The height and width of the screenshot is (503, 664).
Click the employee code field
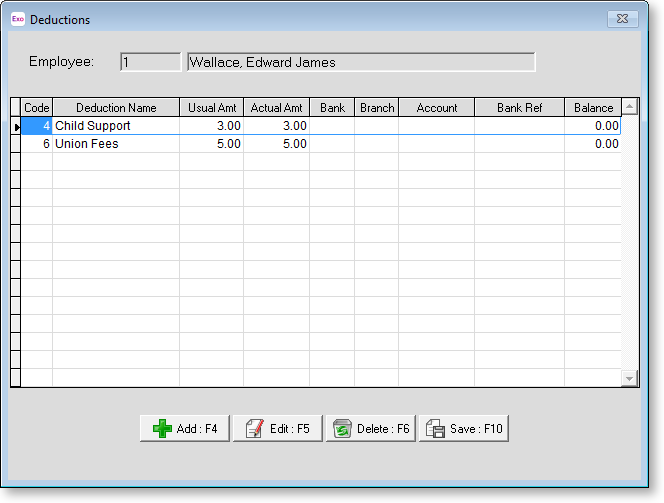click(x=150, y=62)
